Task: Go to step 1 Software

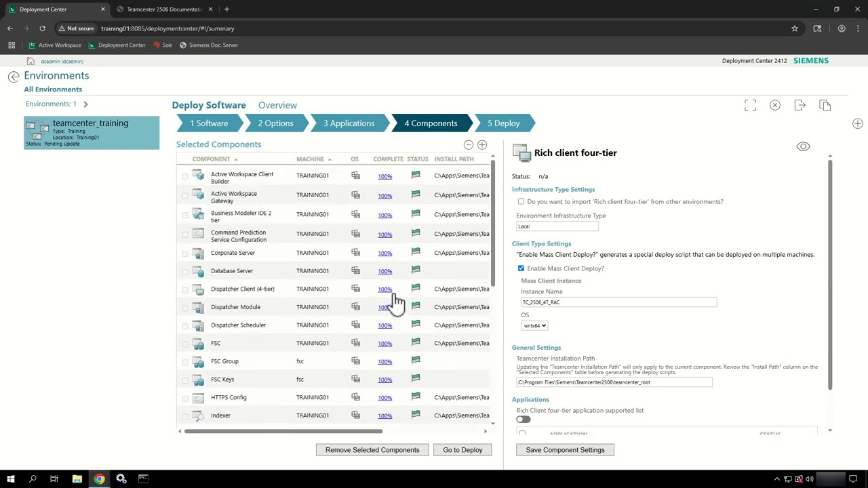Action: point(209,123)
